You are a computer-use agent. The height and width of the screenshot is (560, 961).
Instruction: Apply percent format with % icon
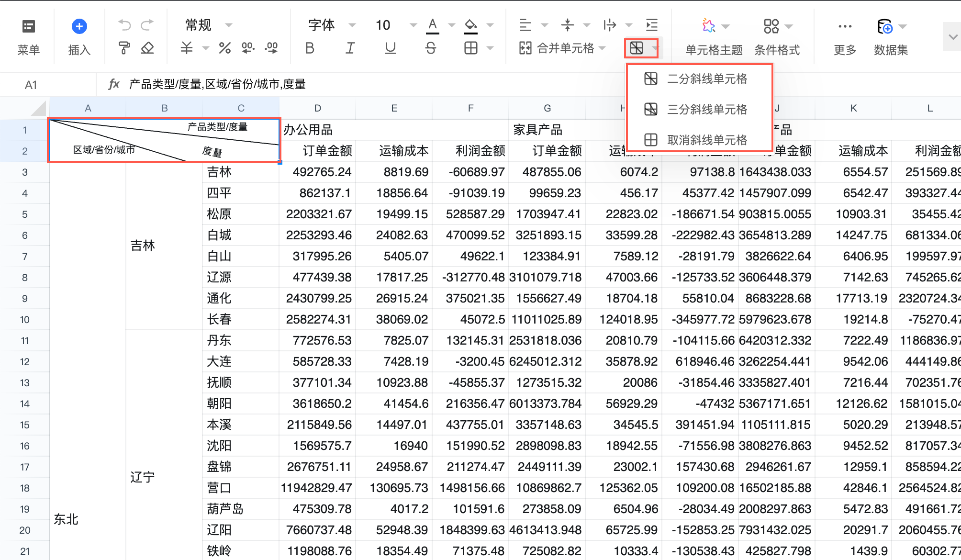tap(224, 48)
